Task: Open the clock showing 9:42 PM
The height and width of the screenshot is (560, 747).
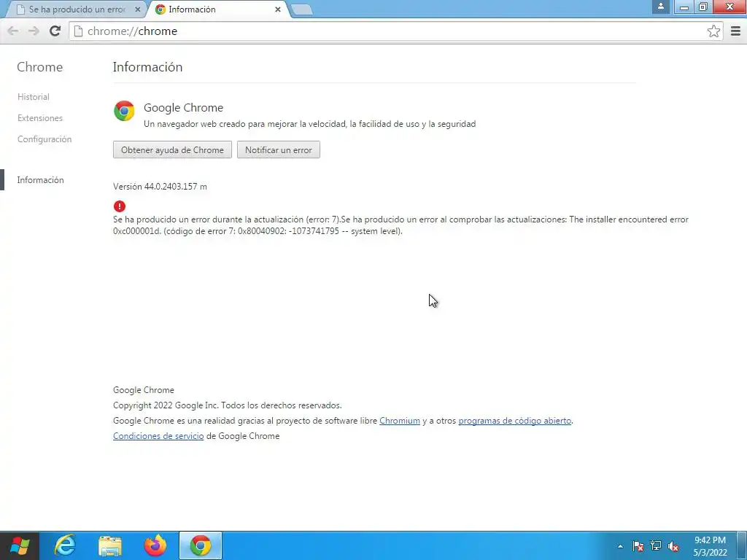Action: click(x=710, y=546)
